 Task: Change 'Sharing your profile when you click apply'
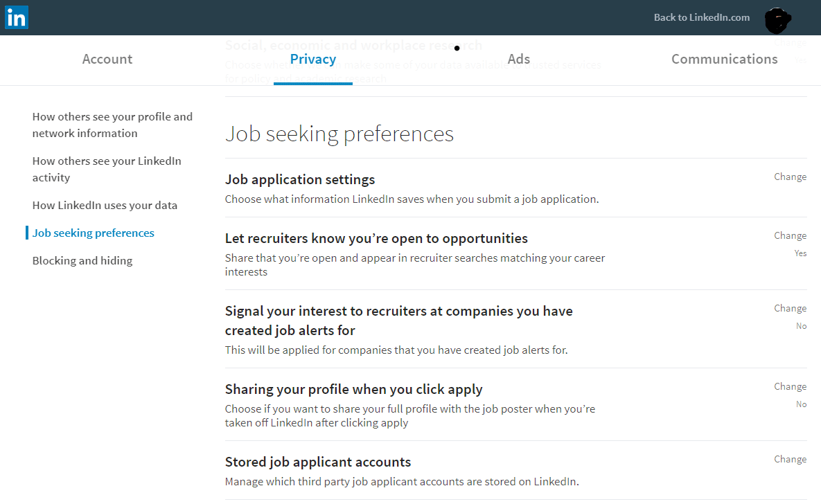coord(790,386)
